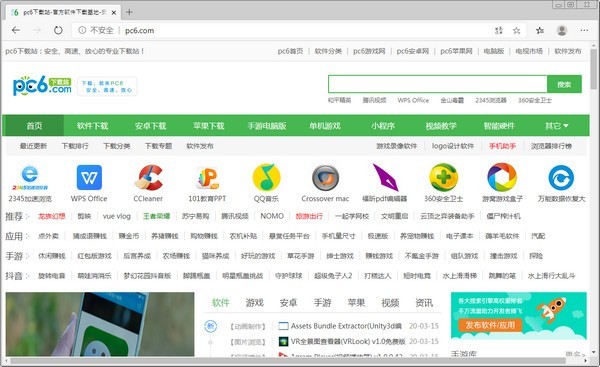Open the 软件下载 nav menu item
Screen dimensions: 600x367
92,126
